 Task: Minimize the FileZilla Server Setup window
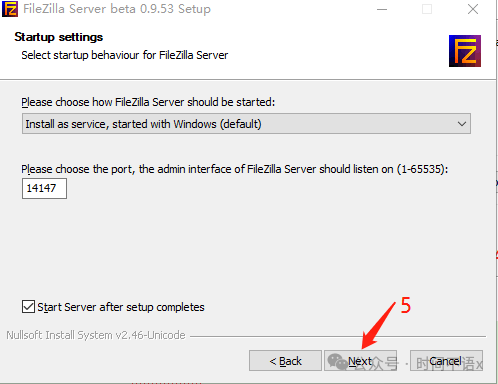click(382, 9)
